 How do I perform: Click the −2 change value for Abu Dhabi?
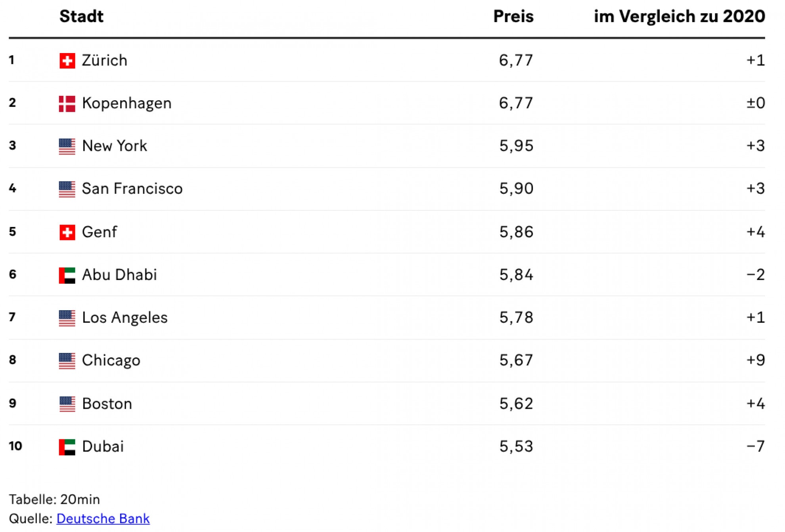(755, 275)
